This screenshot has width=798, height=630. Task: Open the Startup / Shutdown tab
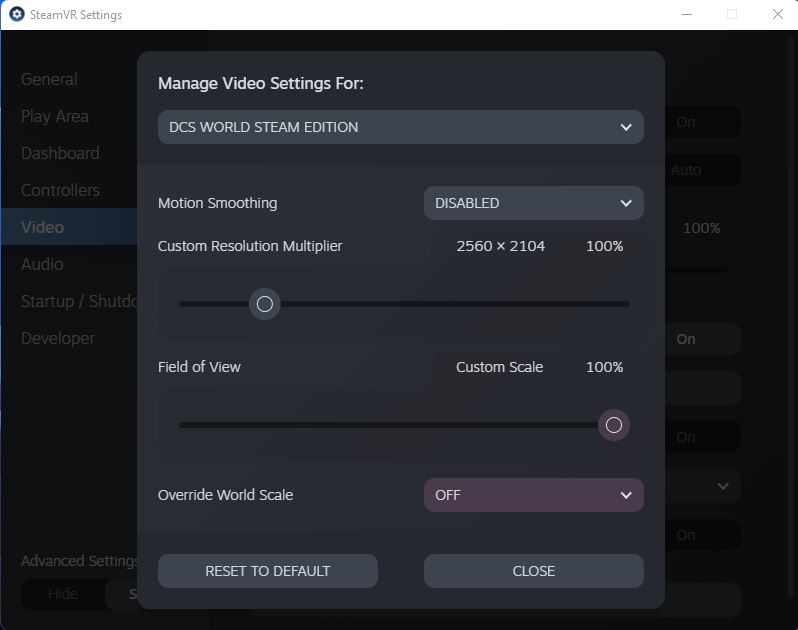(79, 301)
